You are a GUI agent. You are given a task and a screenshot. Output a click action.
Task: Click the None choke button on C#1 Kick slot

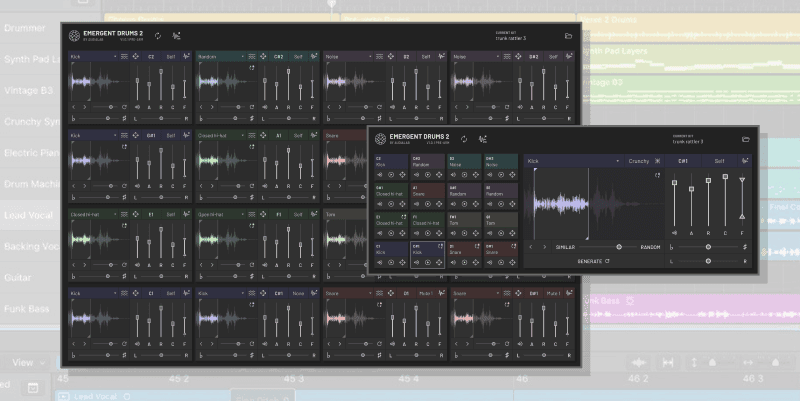[x=298, y=293]
